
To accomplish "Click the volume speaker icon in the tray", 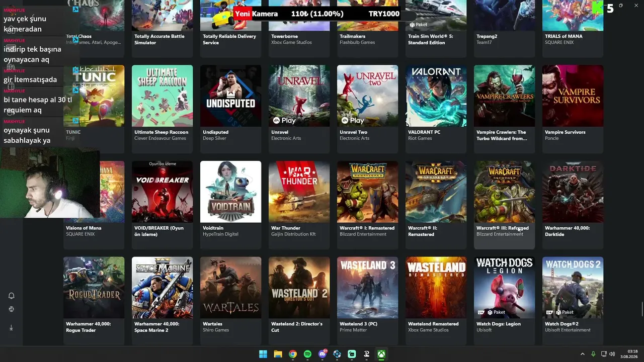I will (x=612, y=354).
